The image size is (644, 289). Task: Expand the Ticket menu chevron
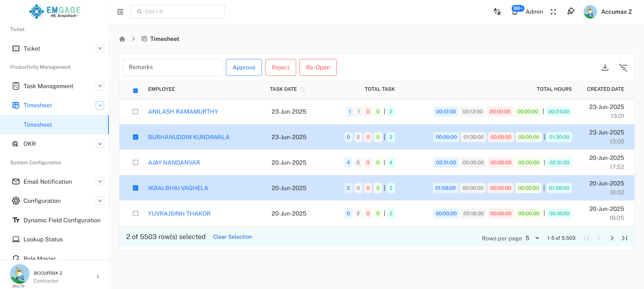[x=100, y=49]
